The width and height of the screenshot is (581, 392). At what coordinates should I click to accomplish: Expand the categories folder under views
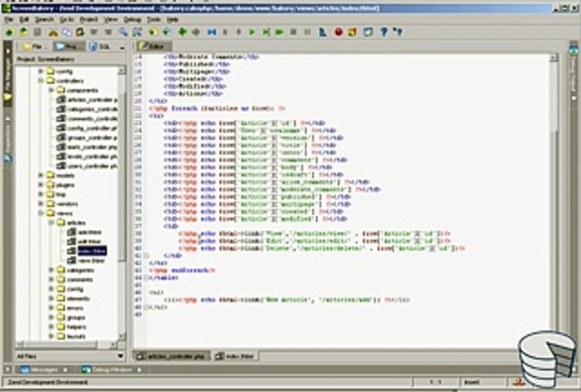(x=51, y=270)
